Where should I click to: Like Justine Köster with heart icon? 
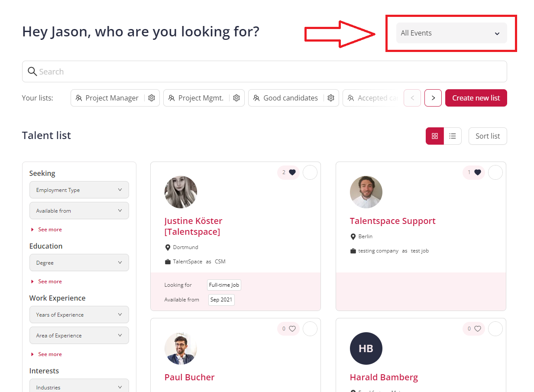292,172
